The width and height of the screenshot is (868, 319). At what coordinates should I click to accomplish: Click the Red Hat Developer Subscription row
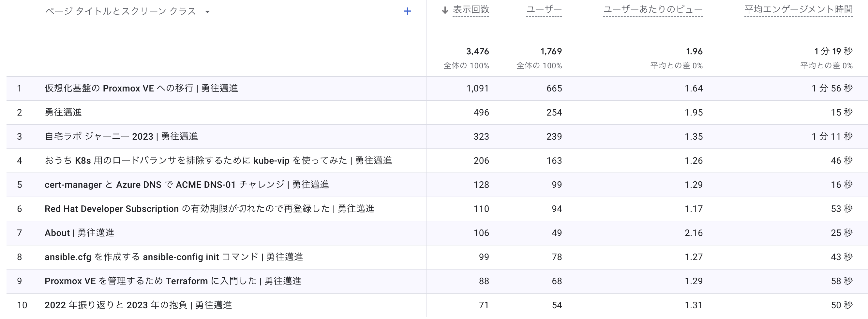pyautogui.click(x=209, y=209)
